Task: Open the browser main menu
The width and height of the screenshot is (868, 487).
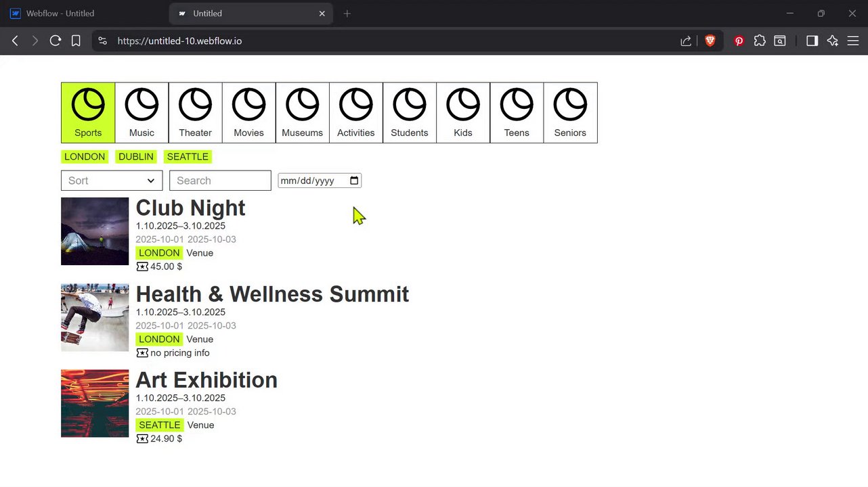Action: click(853, 41)
